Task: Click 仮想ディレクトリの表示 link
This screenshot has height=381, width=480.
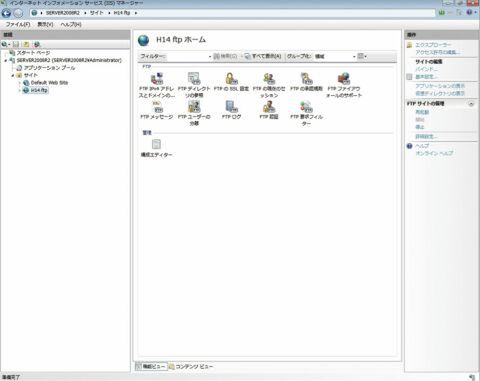Action: click(440, 93)
